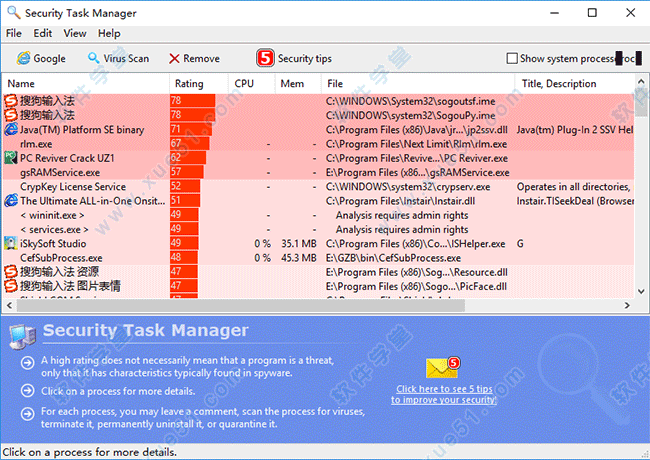This screenshot has width=650, height=460.
Task: Click the horizontal scrollbar thumb
Action: tap(240, 306)
